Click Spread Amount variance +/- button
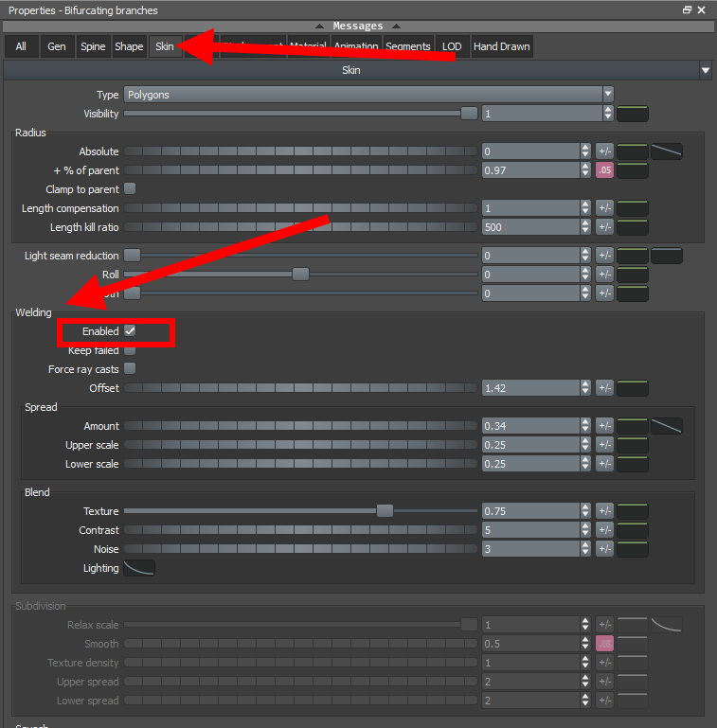Image resolution: width=717 pixels, height=728 pixels. point(604,426)
